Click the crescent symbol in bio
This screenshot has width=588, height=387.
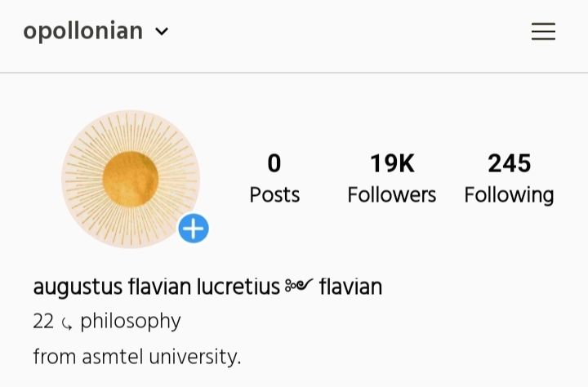[x=67, y=324]
